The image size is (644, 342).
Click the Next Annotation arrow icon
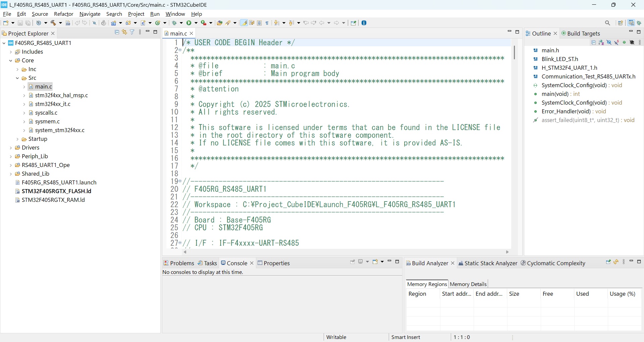coord(277,23)
